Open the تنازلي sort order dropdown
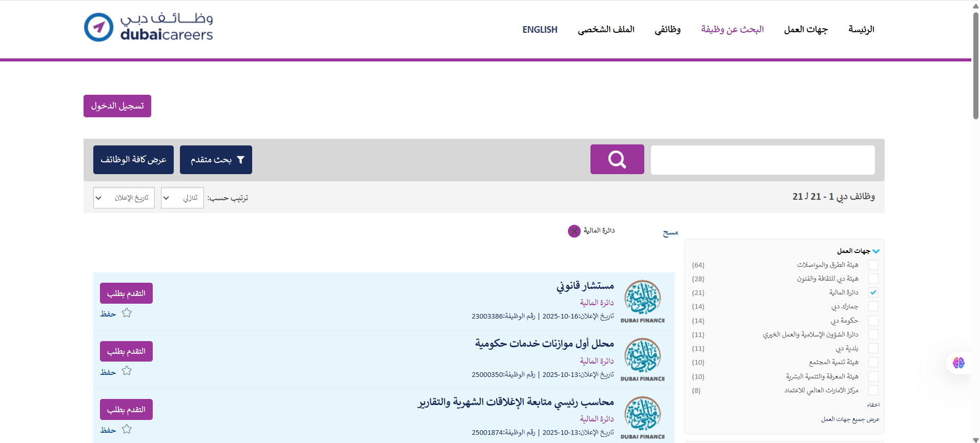Image resolution: width=980 pixels, height=443 pixels. [x=182, y=198]
